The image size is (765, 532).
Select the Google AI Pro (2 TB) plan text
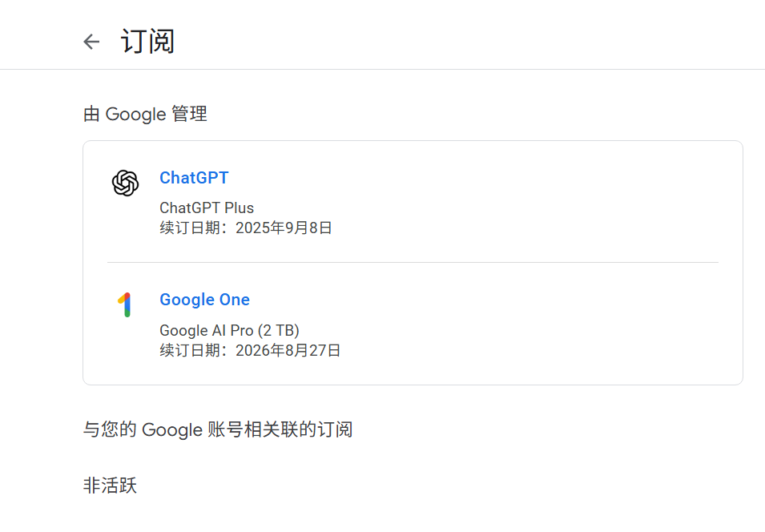[229, 330]
